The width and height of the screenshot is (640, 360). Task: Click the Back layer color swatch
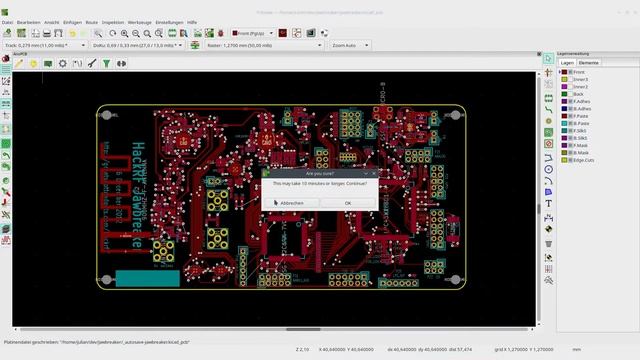564,94
